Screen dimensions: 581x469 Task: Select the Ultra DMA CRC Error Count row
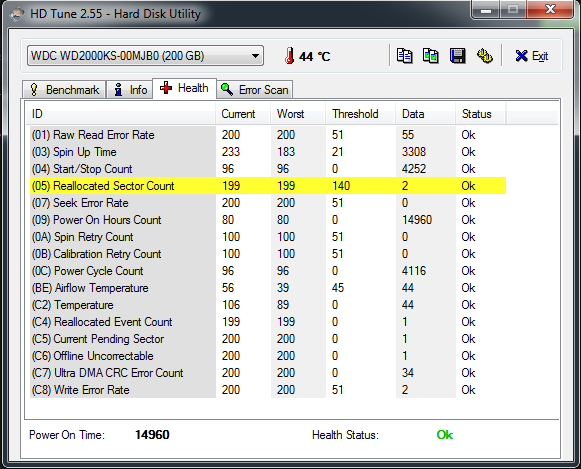268,373
